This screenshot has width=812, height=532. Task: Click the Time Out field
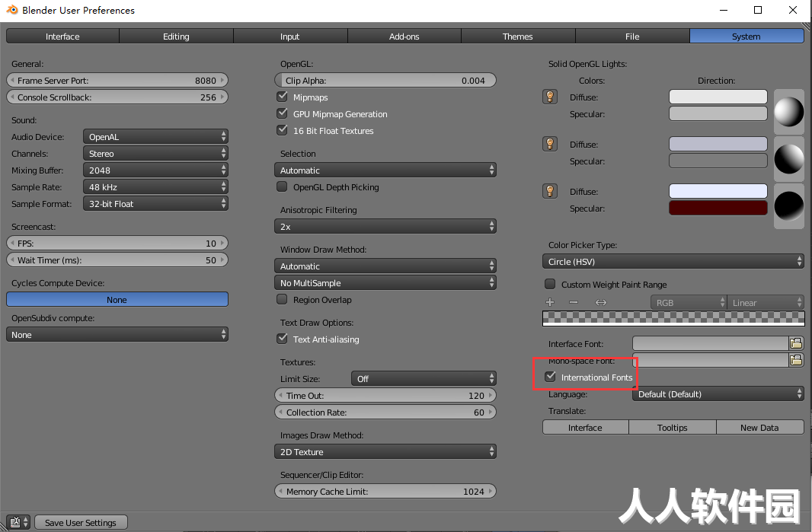coord(385,395)
